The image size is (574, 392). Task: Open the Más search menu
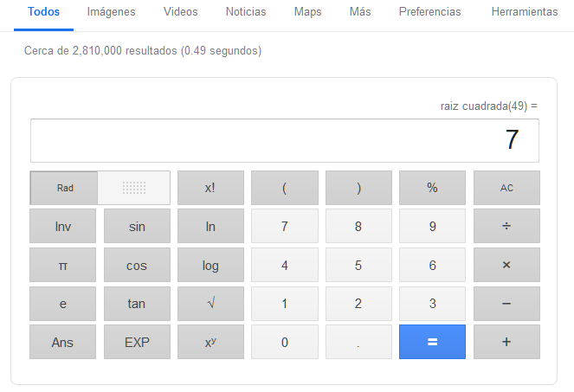point(360,12)
